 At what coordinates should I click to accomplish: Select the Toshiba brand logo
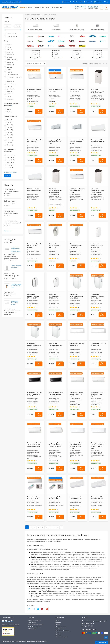[x=61, y=46]
